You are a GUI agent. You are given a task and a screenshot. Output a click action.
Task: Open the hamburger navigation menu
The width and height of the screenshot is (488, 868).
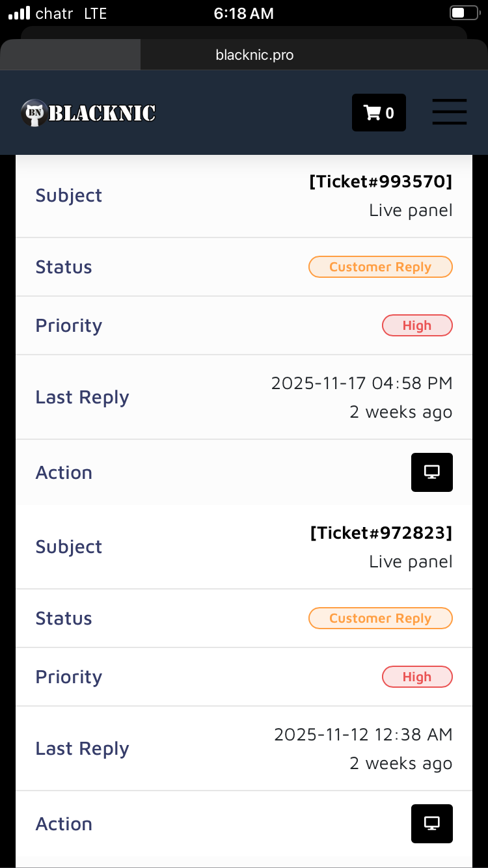tap(450, 112)
